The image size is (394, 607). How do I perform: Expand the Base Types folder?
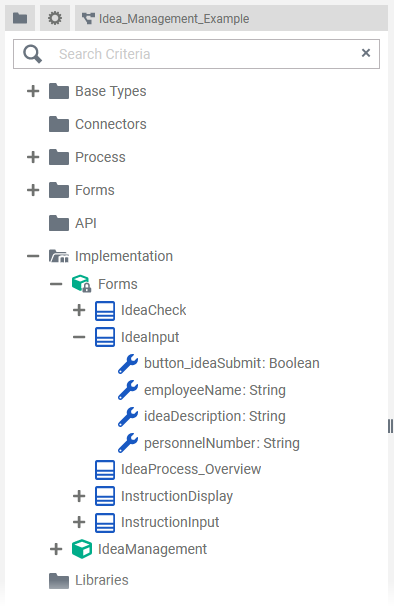(x=33, y=91)
